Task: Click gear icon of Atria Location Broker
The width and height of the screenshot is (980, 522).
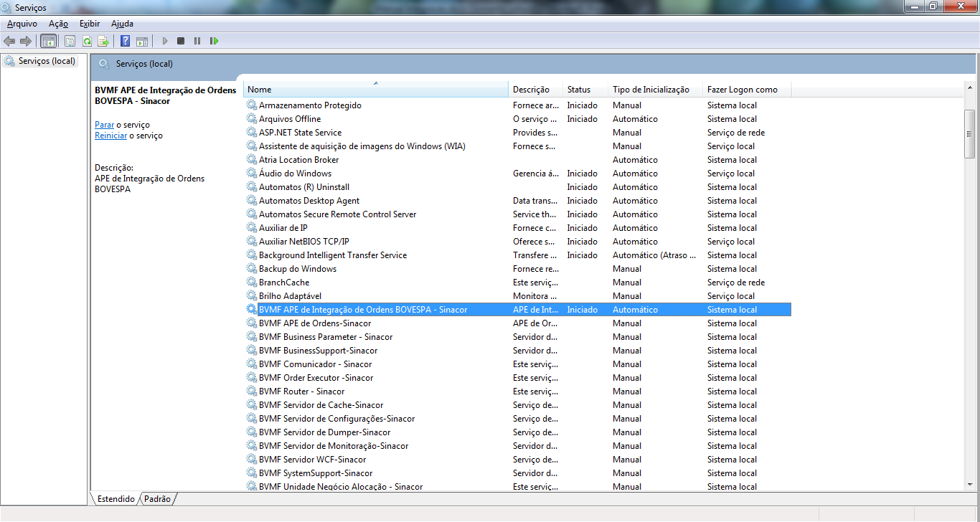Action: (x=252, y=160)
